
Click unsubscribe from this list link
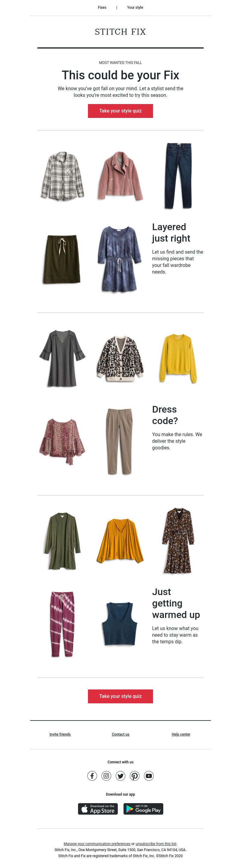[x=156, y=844]
